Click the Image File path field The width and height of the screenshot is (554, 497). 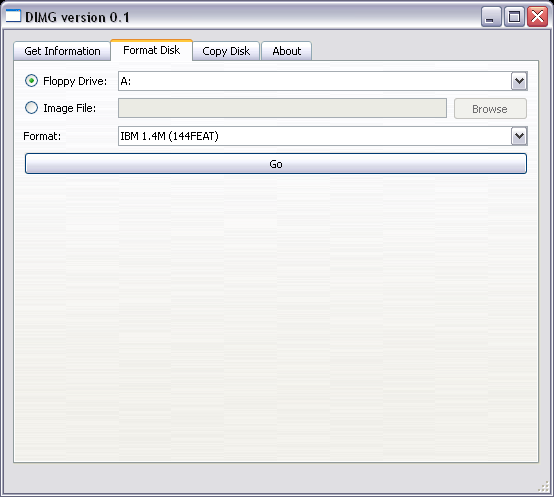coord(282,108)
